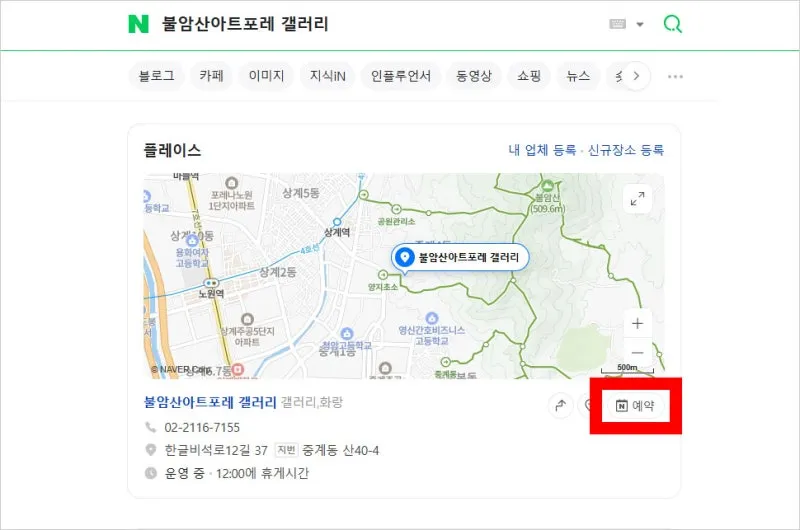800x530 pixels.
Task: Click the 상계주공5단지 아파트 icon on map
Action: pos(247,319)
